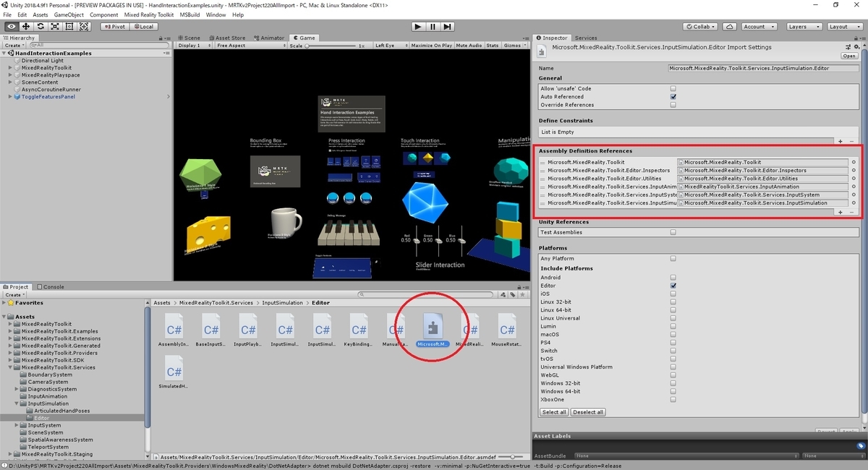Select the BaseInputS... script file
This screenshot has width=868, height=470.
click(x=211, y=331)
